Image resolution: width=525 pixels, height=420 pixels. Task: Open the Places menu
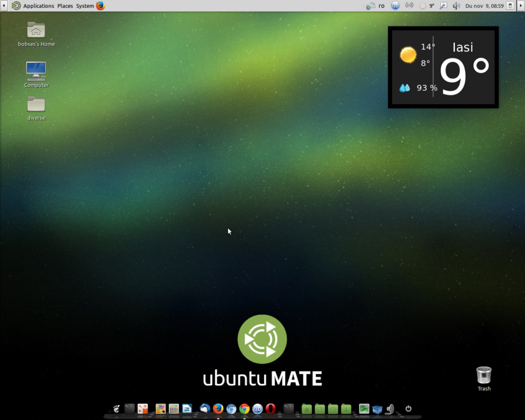click(x=65, y=6)
